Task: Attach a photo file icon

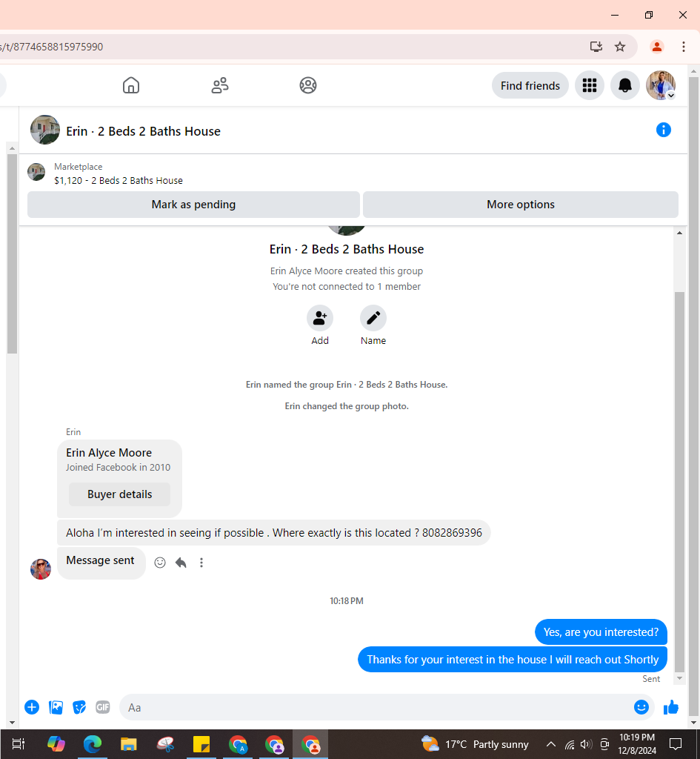Action: pyautogui.click(x=56, y=707)
